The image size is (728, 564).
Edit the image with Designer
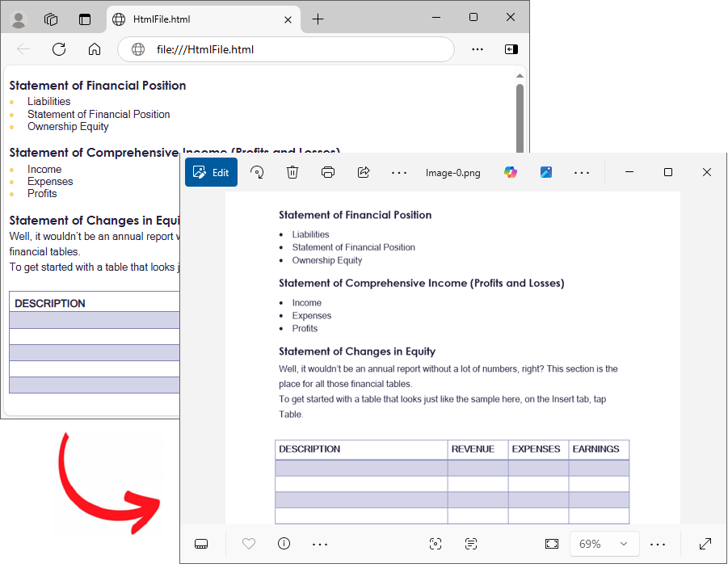pyautogui.click(x=546, y=172)
